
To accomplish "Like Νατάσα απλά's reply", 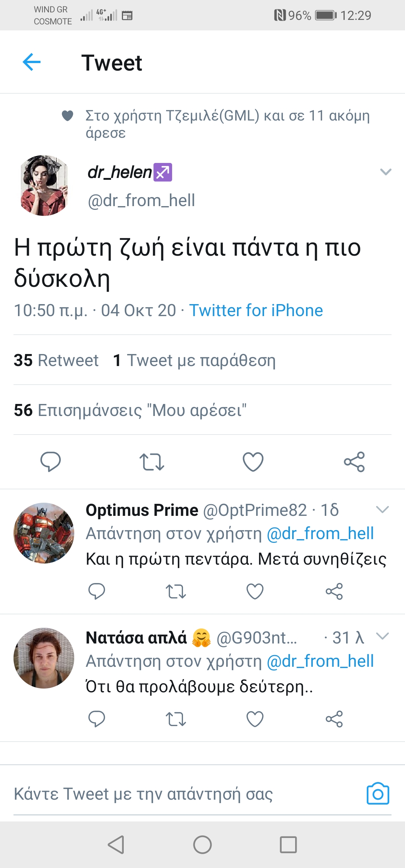I will (255, 719).
